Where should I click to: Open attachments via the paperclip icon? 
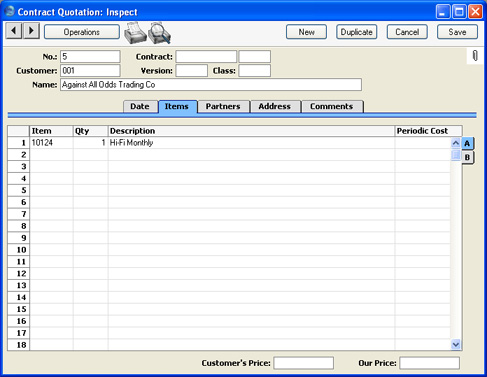(x=475, y=56)
